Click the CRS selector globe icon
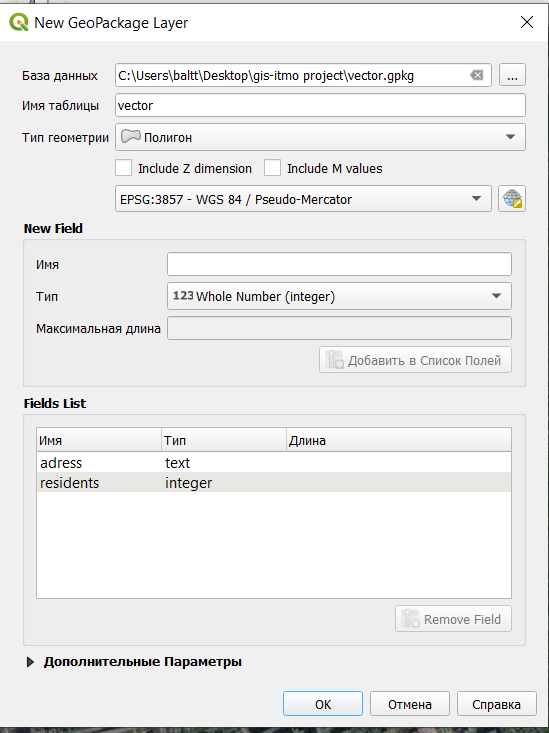The image size is (549, 733). 512,199
